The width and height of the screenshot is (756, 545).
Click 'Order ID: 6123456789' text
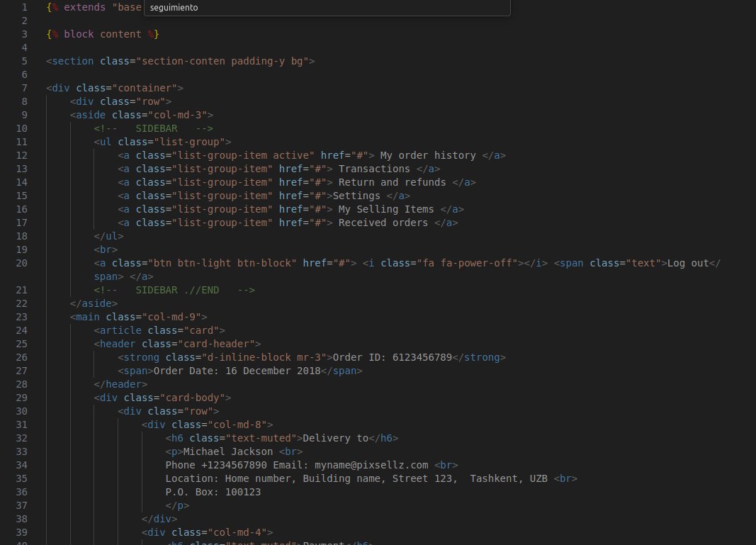[x=393, y=357]
